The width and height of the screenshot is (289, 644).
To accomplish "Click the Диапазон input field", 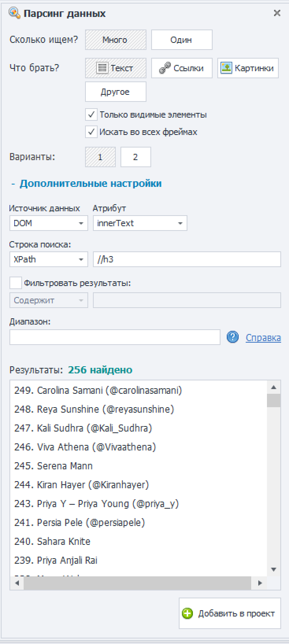I will 115,337.
